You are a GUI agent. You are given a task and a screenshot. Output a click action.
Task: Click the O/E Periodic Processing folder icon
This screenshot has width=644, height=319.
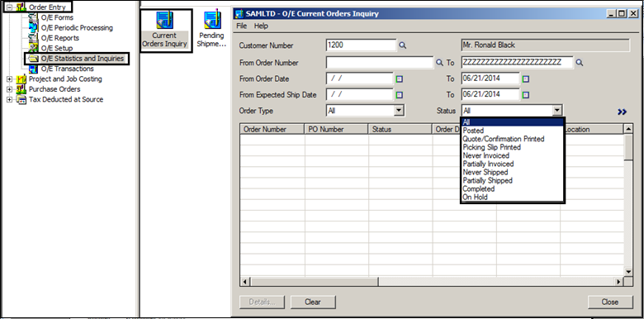click(x=33, y=28)
